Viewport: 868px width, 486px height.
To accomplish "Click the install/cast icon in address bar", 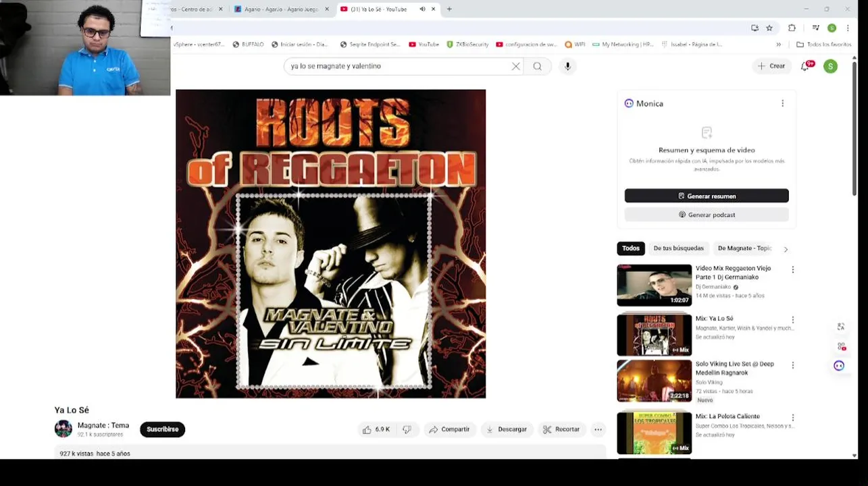I will tap(755, 28).
